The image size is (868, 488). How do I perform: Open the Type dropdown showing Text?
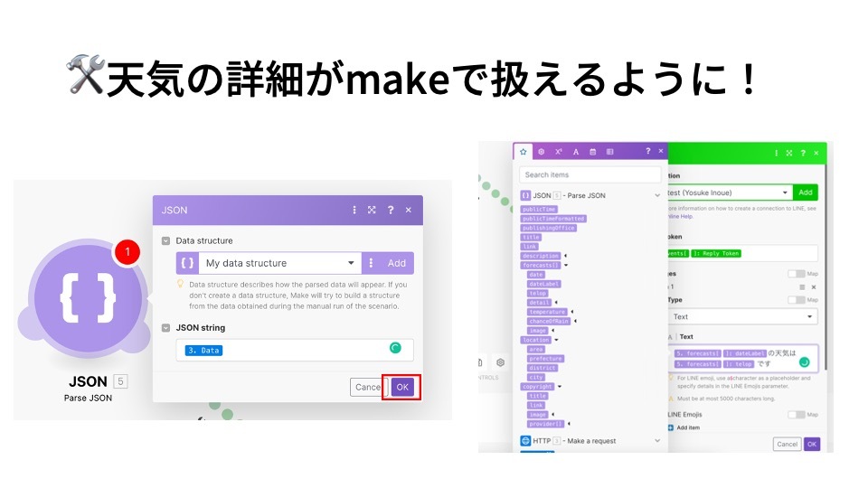coord(742,316)
